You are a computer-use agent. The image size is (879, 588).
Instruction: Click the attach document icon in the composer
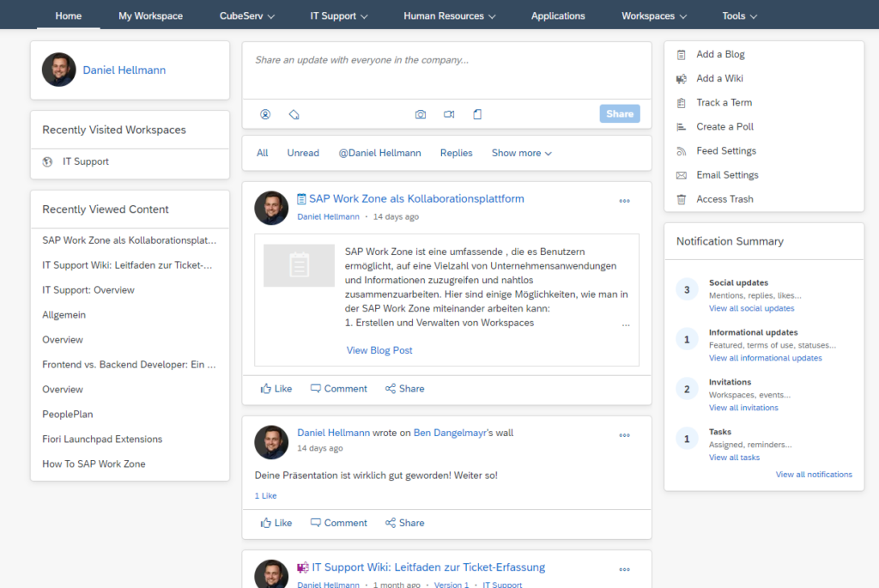click(477, 114)
